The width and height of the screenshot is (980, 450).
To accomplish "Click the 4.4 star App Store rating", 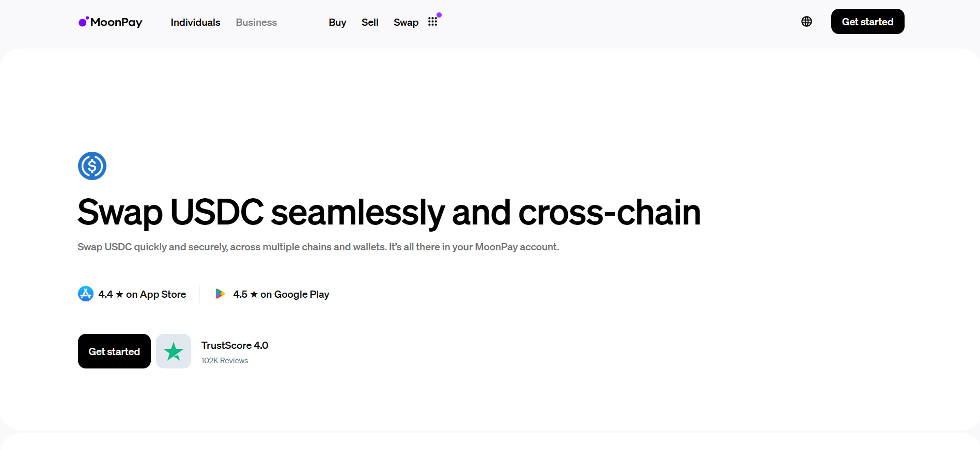I will pos(142,294).
